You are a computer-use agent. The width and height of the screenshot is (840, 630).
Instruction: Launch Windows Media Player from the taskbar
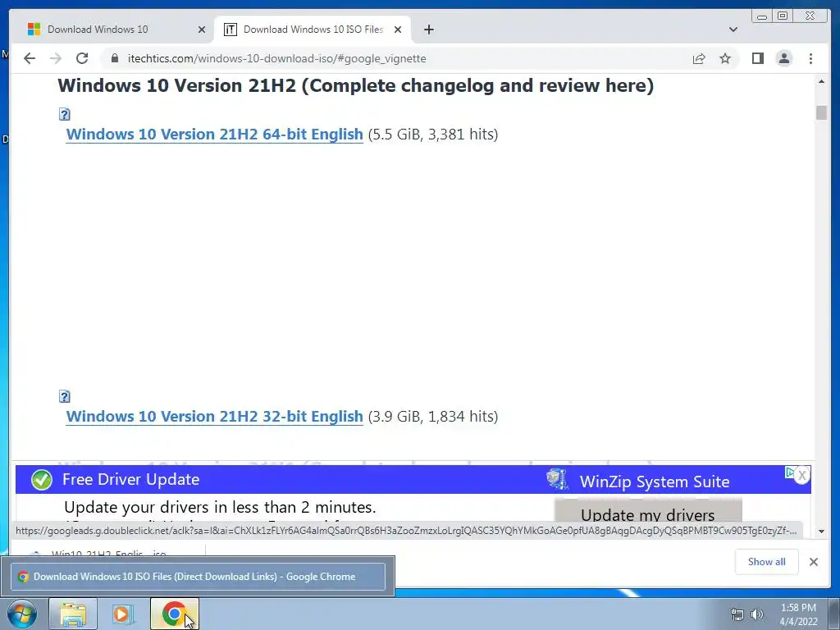pyautogui.click(x=122, y=614)
